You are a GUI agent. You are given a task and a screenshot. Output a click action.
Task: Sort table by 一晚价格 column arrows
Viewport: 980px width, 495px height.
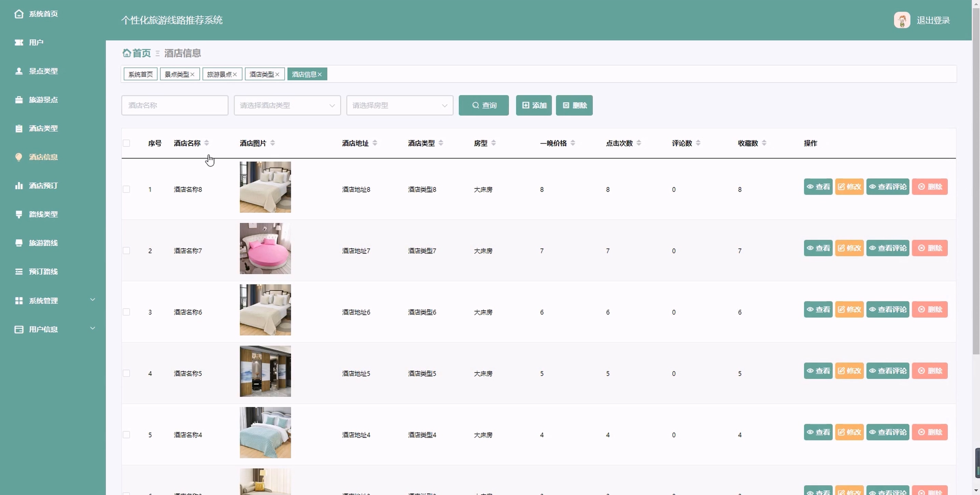coord(573,143)
